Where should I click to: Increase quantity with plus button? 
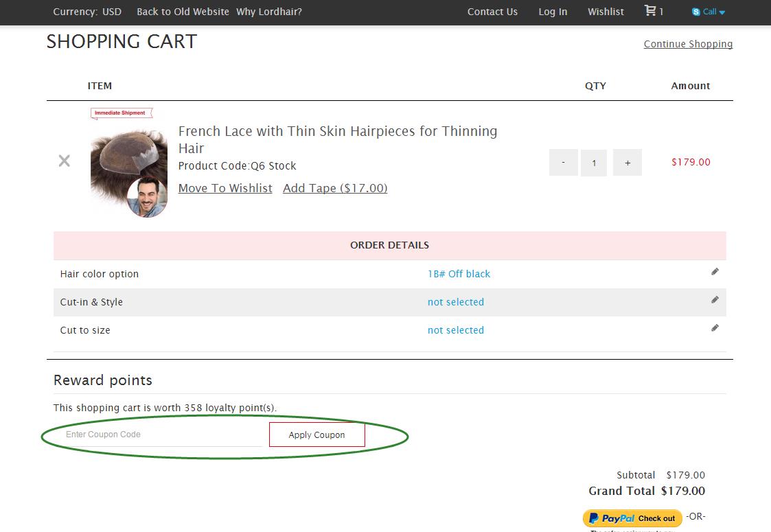pyautogui.click(x=627, y=163)
